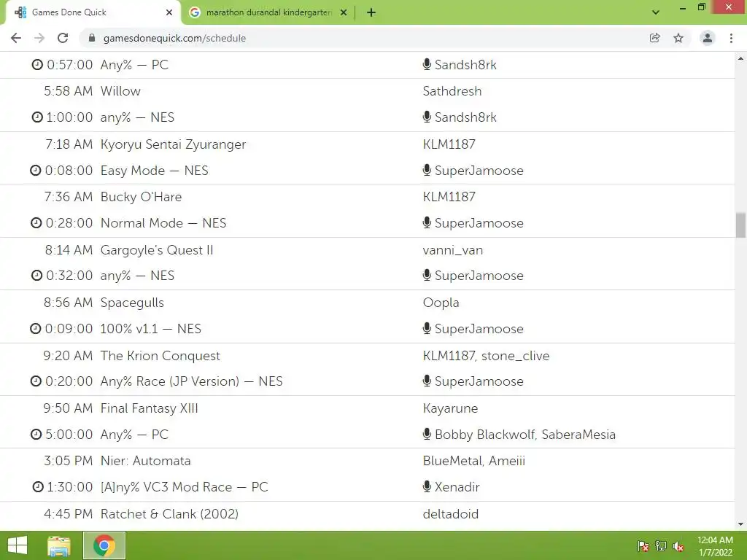
Task: Click clock icon beside 0:09:00 duration
Action: [36, 328]
